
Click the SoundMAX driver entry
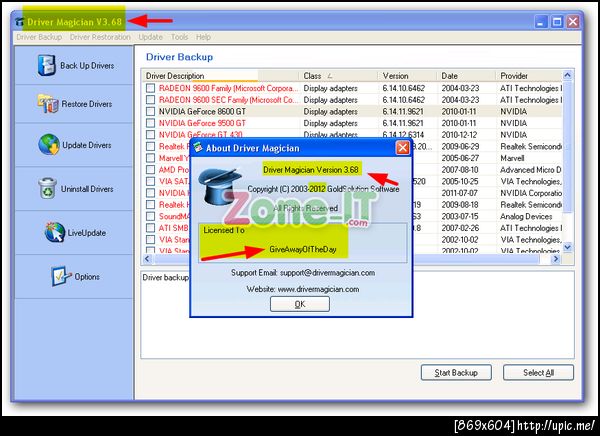174,216
